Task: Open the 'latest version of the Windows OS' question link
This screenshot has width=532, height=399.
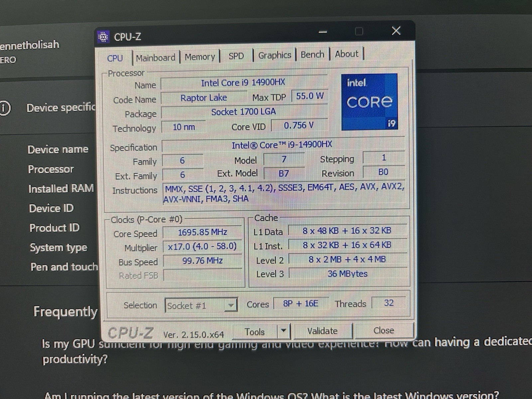Action: tap(272, 395)
